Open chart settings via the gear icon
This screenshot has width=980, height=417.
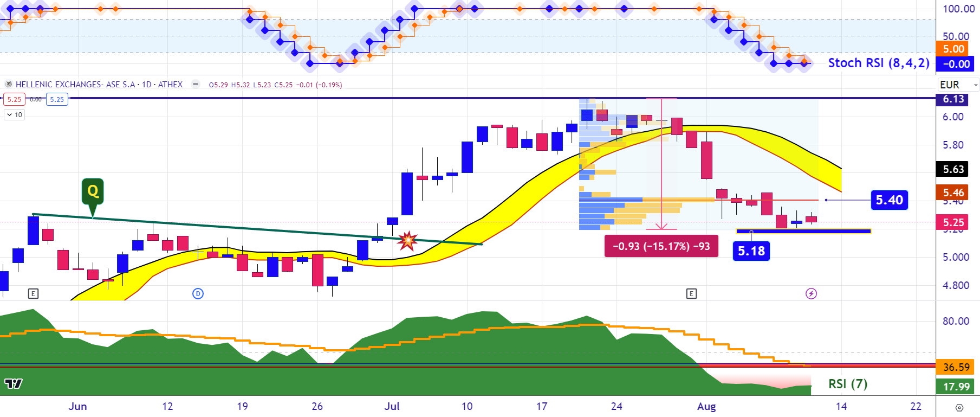(959, 407)
